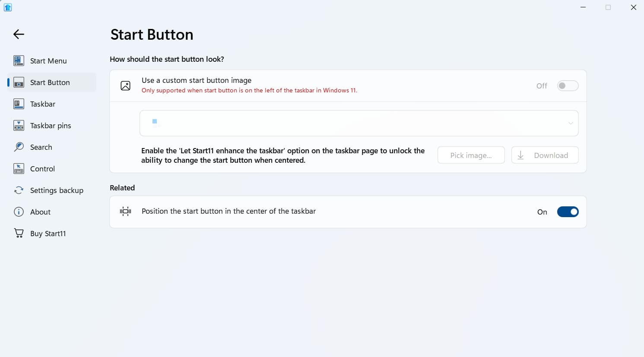The width and height of the screenshot is (644, 357).
Task: Click the custom image picture icon
Action: point(126,86)
